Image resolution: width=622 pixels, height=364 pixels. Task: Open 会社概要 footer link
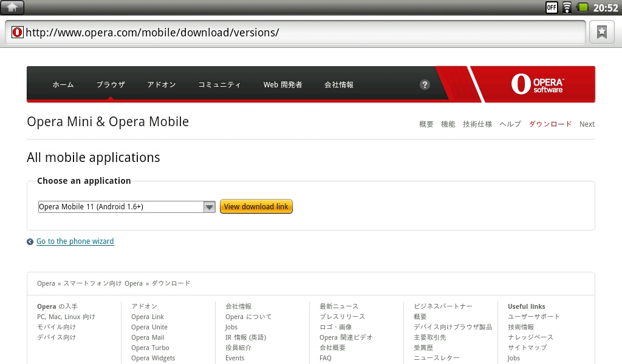[x=332, y=348]
